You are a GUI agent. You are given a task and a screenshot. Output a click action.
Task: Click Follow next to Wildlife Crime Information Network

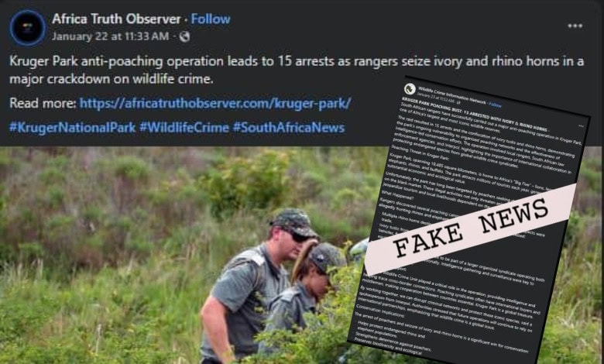(496, 105)
